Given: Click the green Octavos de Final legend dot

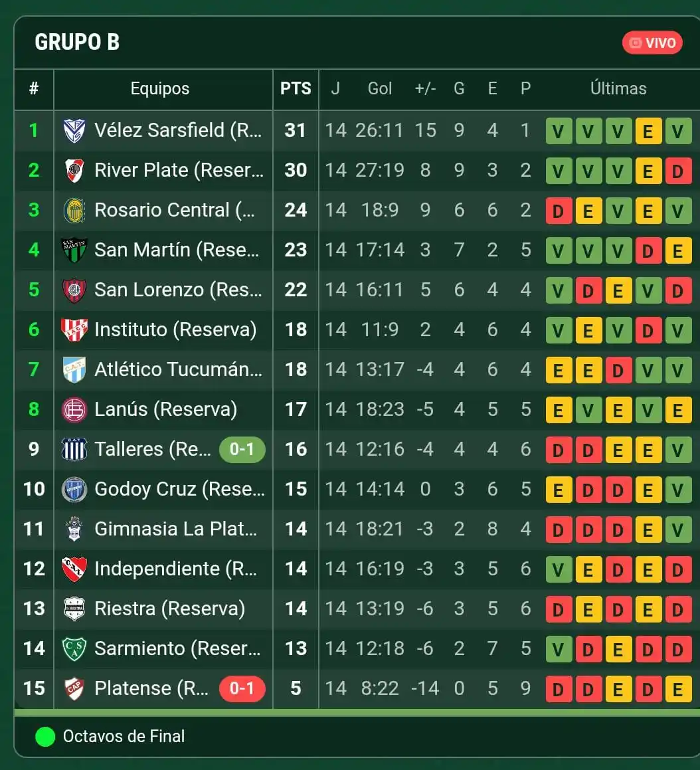Looking at the screenshot, I should tap(45, 737).
